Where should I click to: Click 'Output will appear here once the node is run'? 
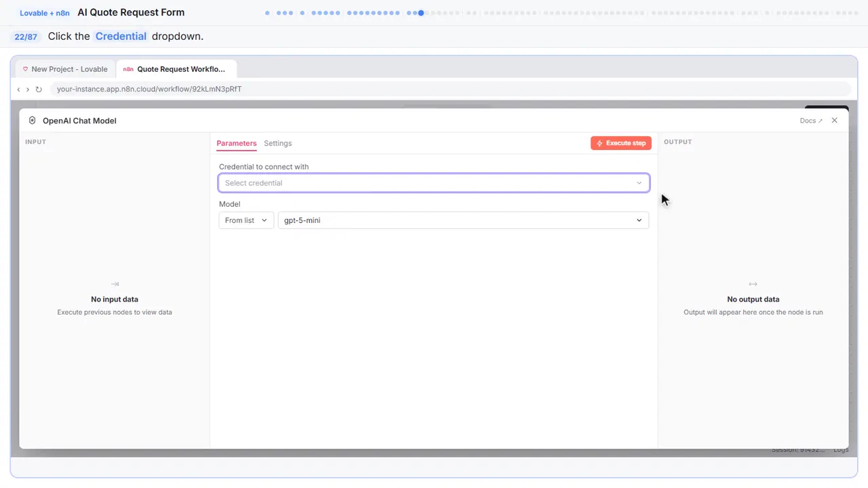(753, 312)
